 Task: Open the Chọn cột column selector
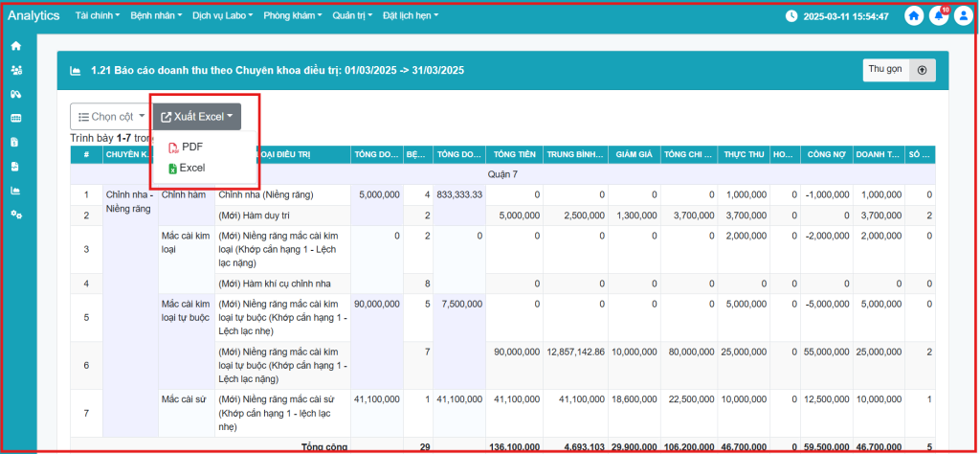coord(110,117)
